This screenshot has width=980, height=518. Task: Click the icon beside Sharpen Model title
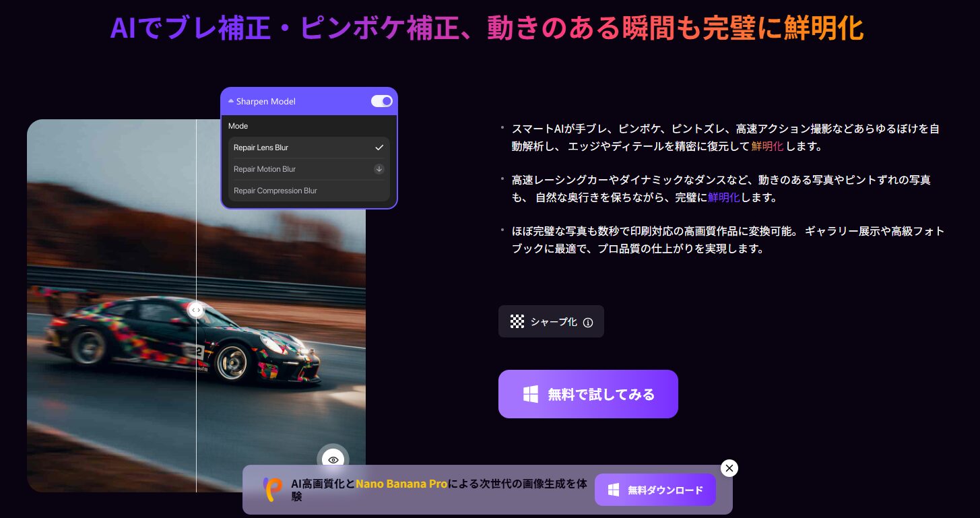231,102
